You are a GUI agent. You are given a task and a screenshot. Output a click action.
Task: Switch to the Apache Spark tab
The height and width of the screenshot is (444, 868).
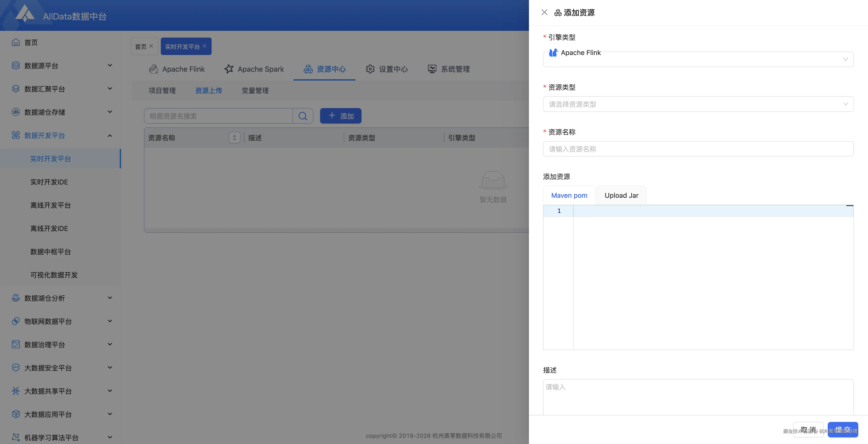pos(254,69)
